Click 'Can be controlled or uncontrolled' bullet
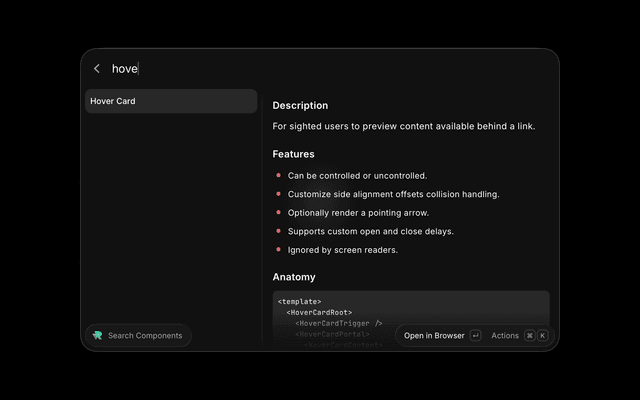Viewport: 640px width, 400px height. point(358,176)
